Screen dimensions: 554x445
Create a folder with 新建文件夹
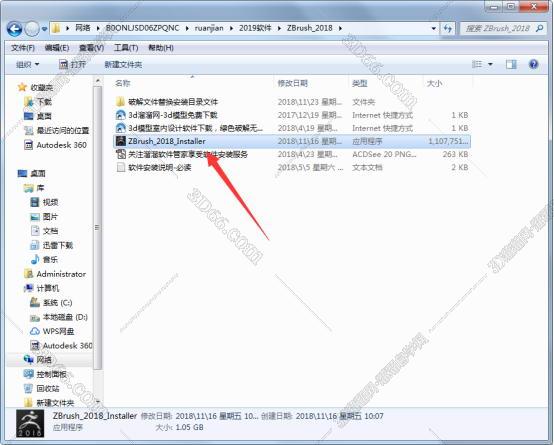pos(123,65)
